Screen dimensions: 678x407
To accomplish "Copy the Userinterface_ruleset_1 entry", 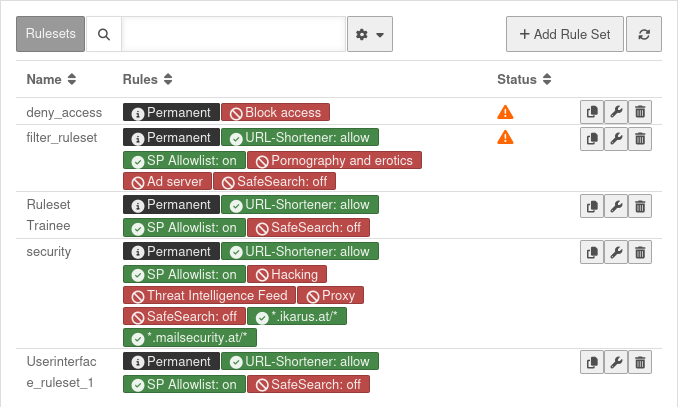I will [592, 362].
